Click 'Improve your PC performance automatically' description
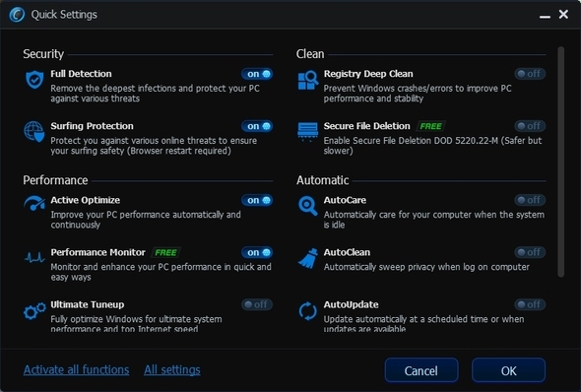The height and width of the screenshot is (392, 581). point(146,220)
